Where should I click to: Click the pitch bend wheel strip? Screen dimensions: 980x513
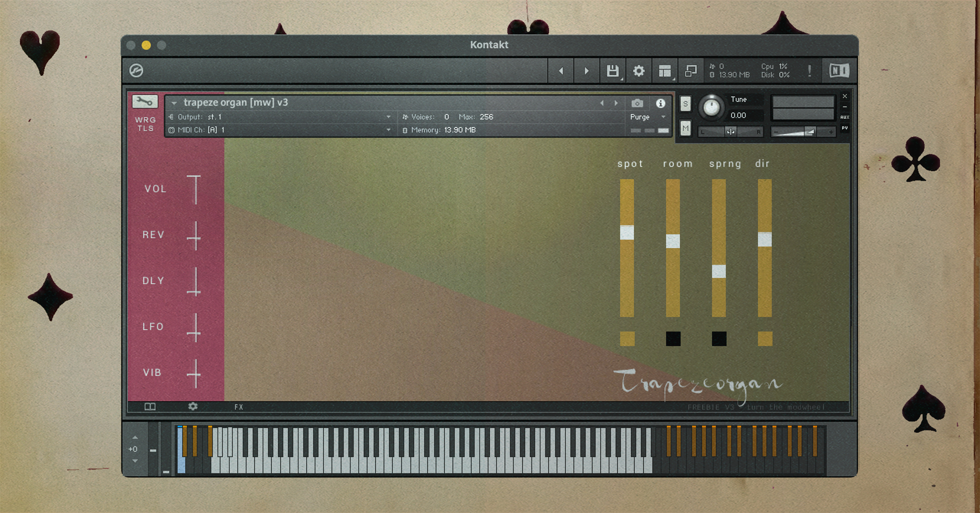(x=153, y=449)
